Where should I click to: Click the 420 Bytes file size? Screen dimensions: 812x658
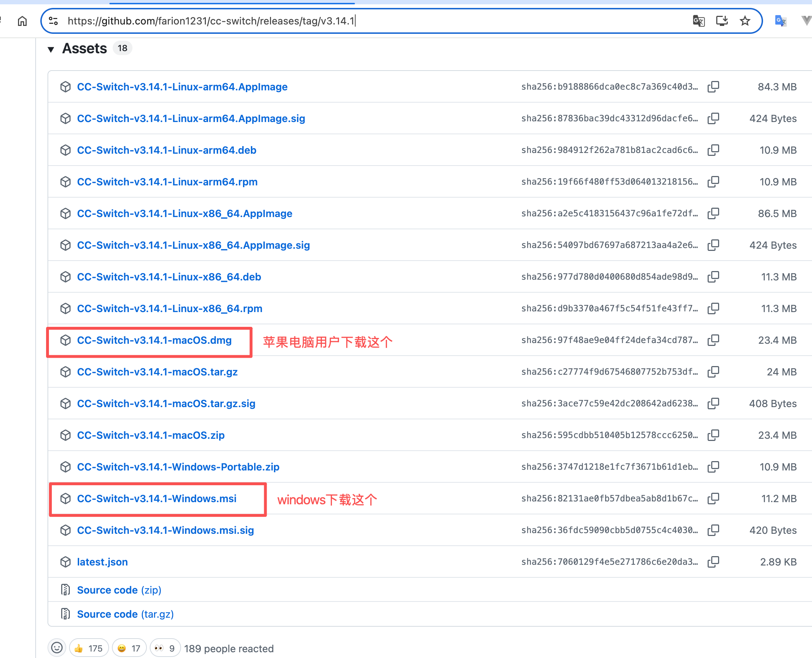click(x=773, y=530)
